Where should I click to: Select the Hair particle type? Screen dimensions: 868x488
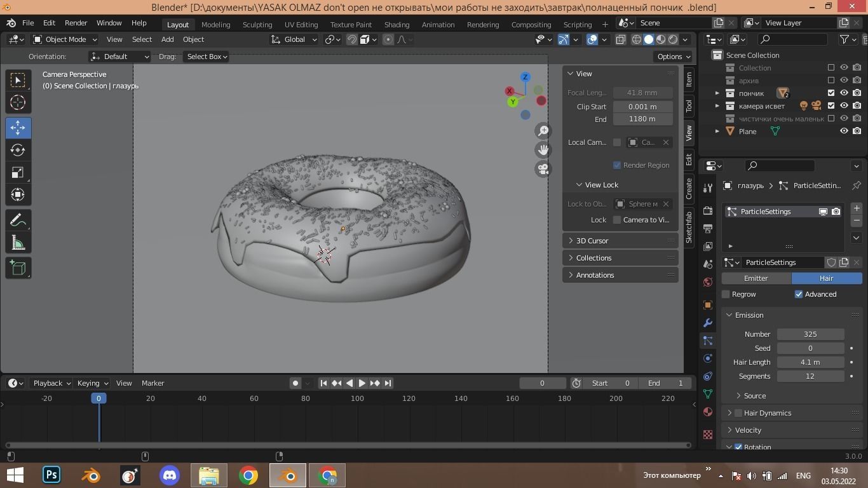click(827, 278)
